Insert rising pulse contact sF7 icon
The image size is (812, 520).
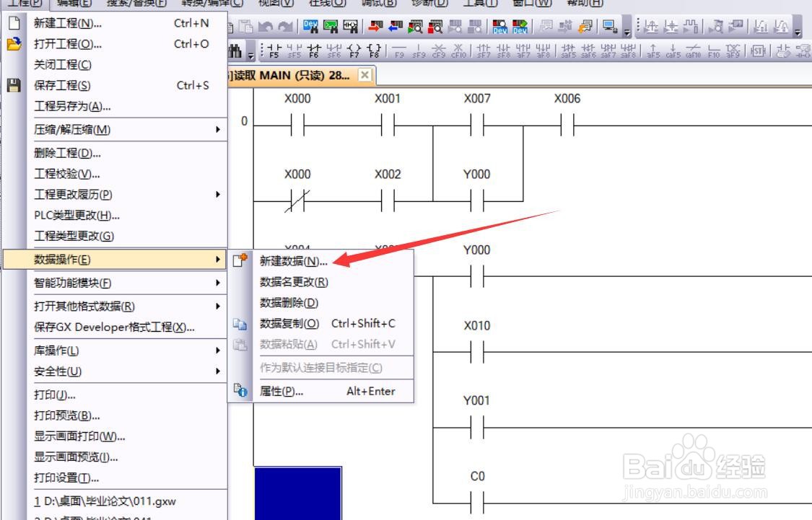pos(484,50)
